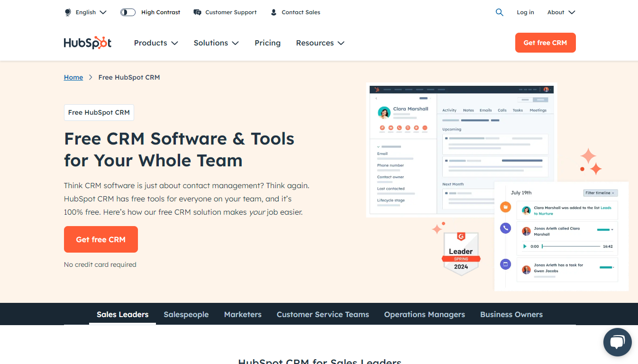
Task: Click the purple task timeline icon
Action: (505, 264)
